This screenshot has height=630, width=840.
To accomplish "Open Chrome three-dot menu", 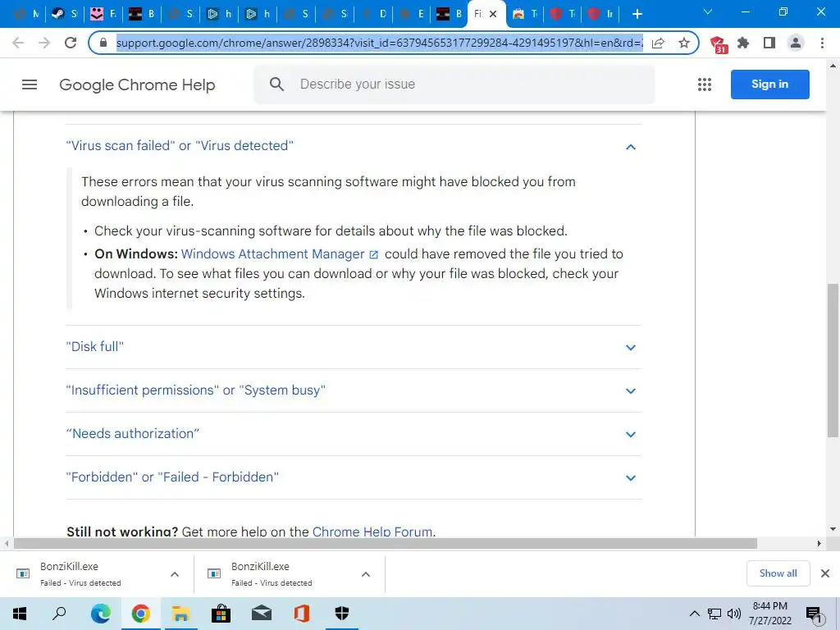I will coord(822,43).
